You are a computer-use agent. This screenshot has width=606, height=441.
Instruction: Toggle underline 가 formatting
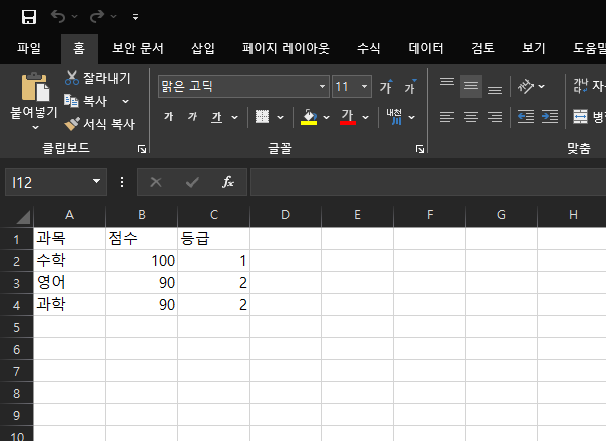pyautogui.click(x=216, y=117)
